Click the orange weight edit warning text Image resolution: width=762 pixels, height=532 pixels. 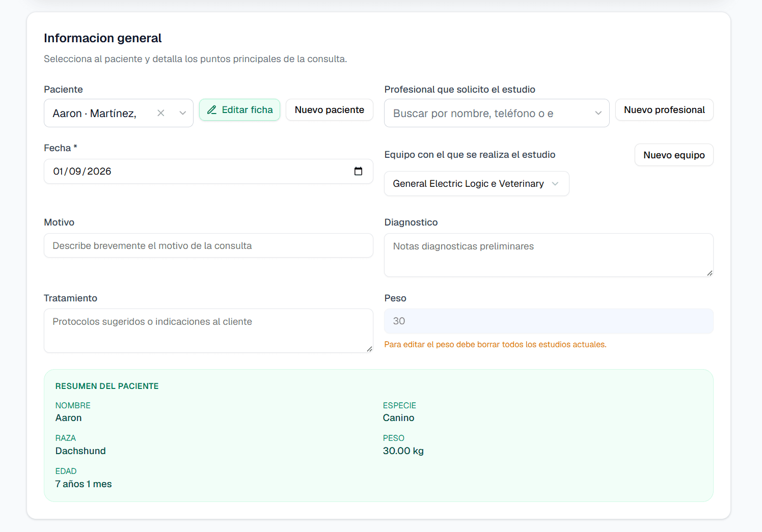495,345
